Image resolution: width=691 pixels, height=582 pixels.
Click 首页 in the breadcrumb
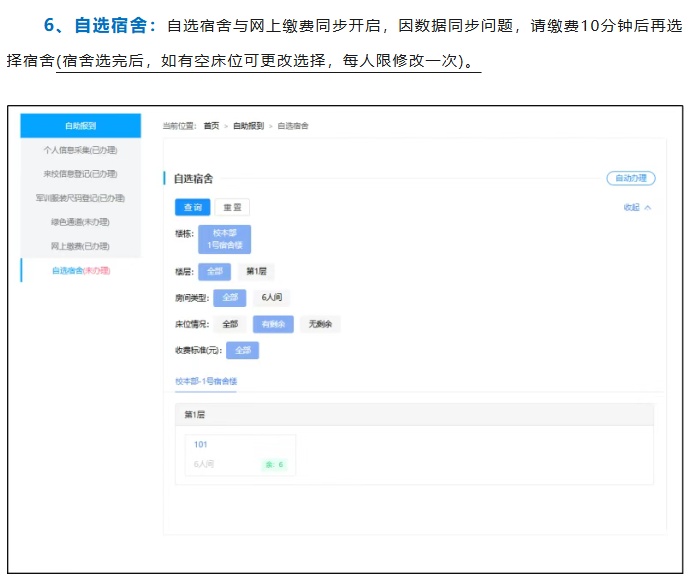(210, 126)
